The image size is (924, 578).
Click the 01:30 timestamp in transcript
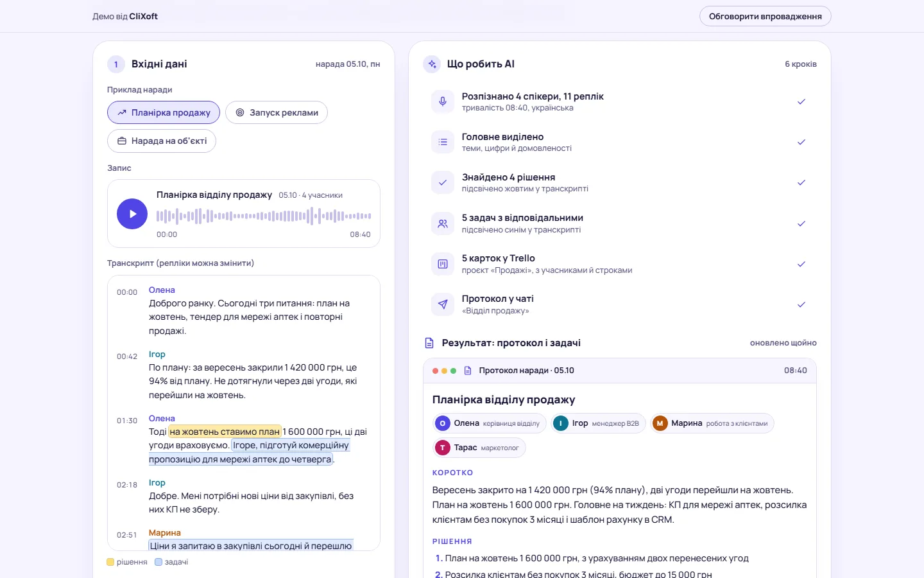point(127,421)
